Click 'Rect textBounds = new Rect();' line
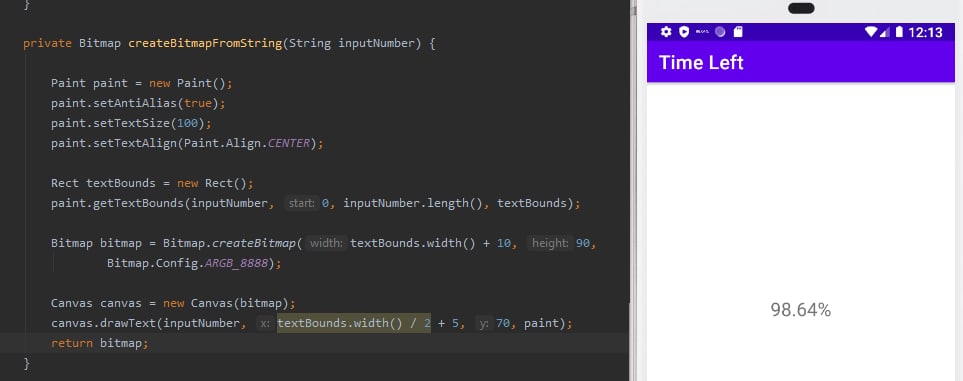The height and width of the screenshot is (381, 963). (152, 183)
